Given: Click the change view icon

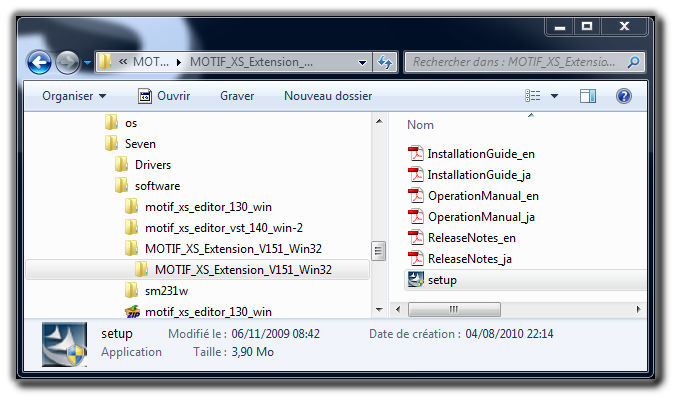Looking at the screenshot, I should click(x=532, y=96).
